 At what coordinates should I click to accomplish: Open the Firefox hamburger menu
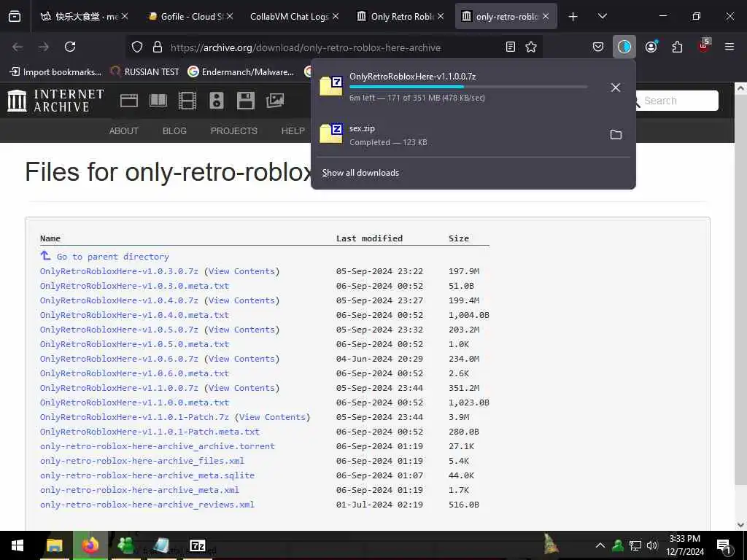coord(729,47)
